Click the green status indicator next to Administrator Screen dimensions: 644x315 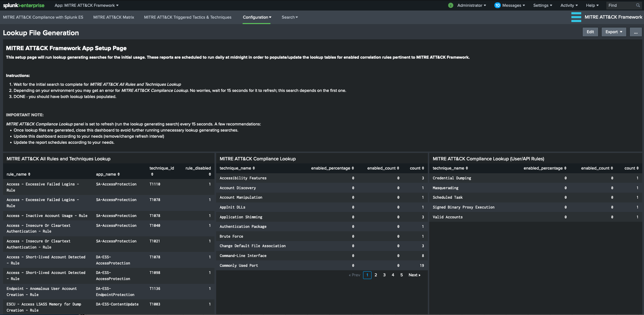click(x=451, y=5)
